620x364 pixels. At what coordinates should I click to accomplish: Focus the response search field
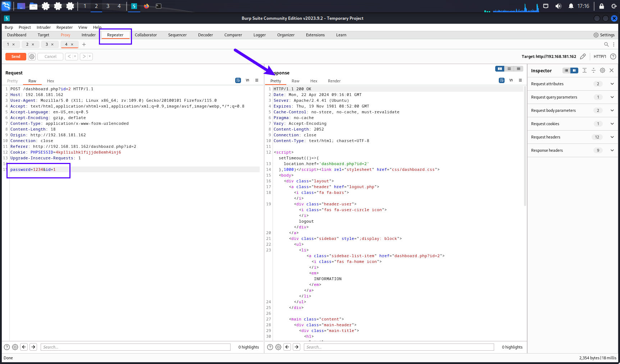399,347
